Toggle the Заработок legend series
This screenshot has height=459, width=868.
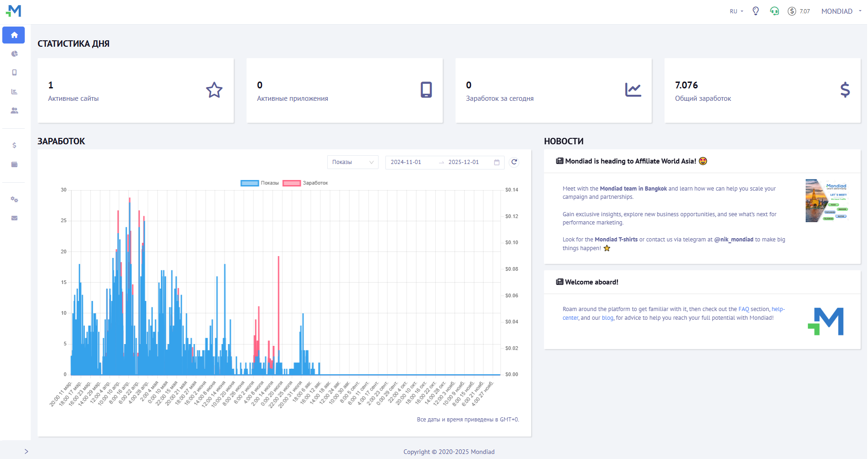click(305, 183)
